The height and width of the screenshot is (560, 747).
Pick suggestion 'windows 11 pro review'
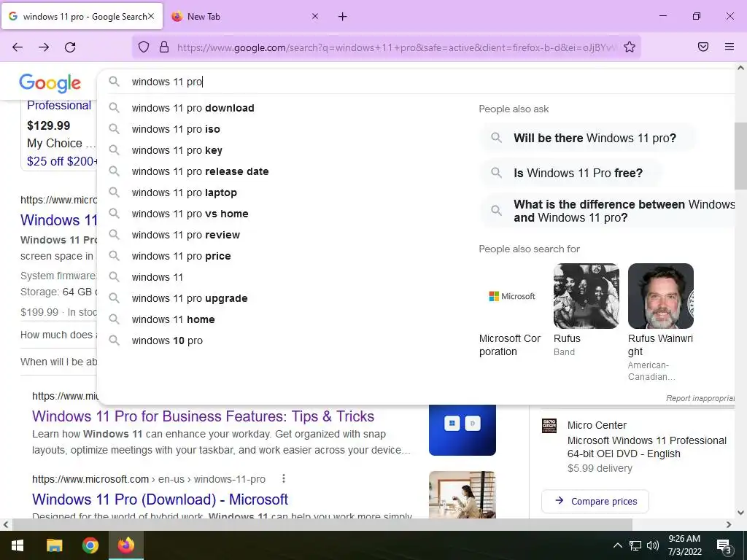(186, 235)
